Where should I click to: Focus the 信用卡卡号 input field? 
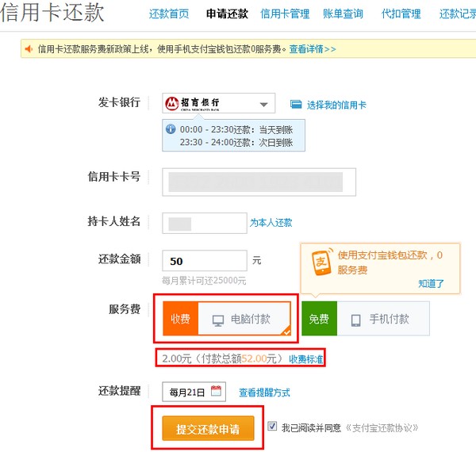(x=259, y=182)
